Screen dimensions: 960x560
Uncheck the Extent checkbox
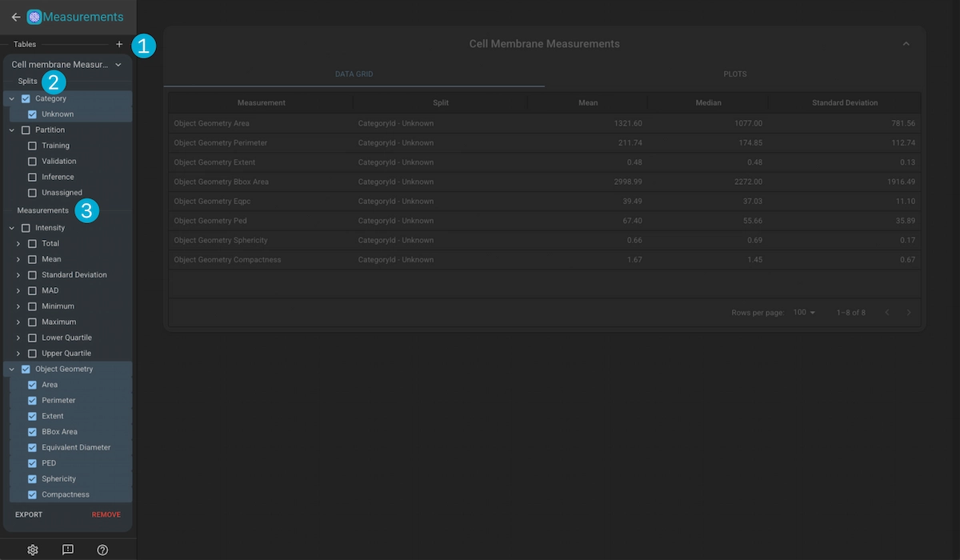[x=32, y=416]
